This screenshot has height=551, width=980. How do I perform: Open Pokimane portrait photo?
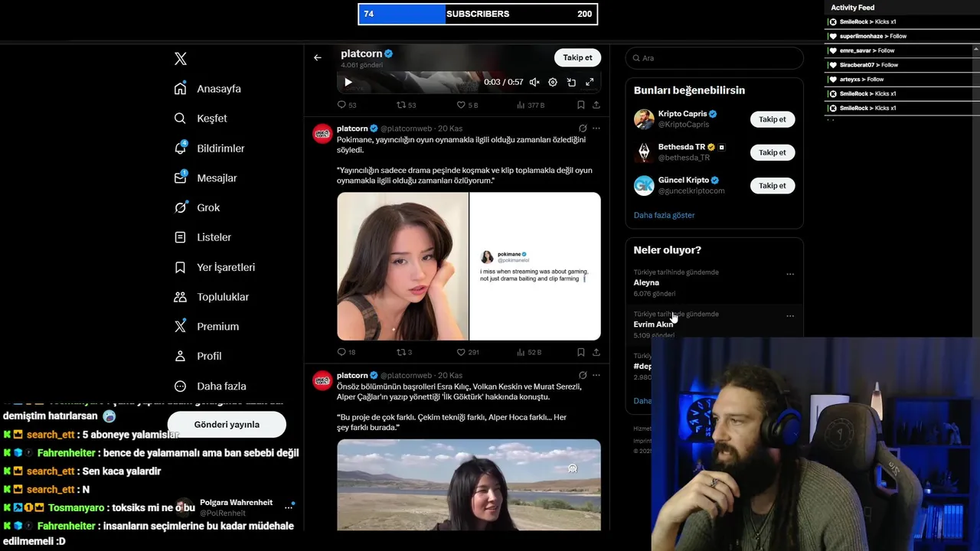click(x=403, y=266)
